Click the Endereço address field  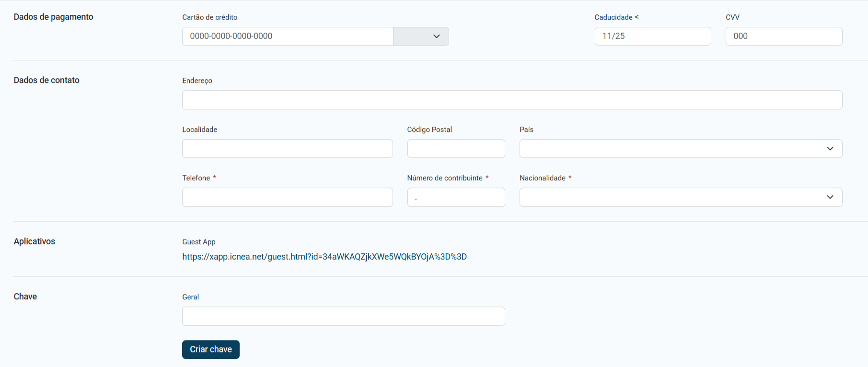tap(512, 100)
